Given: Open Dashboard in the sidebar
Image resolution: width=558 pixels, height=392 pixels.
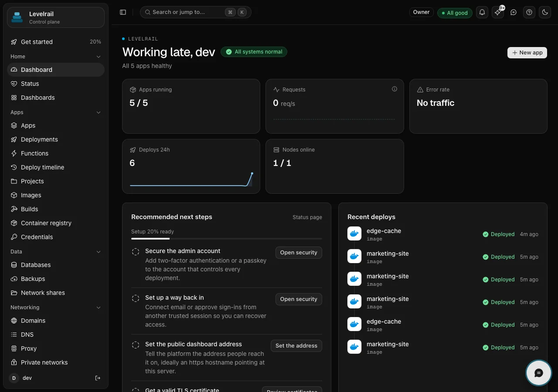Looking at the screenshot, I should [x=56, y=70].
